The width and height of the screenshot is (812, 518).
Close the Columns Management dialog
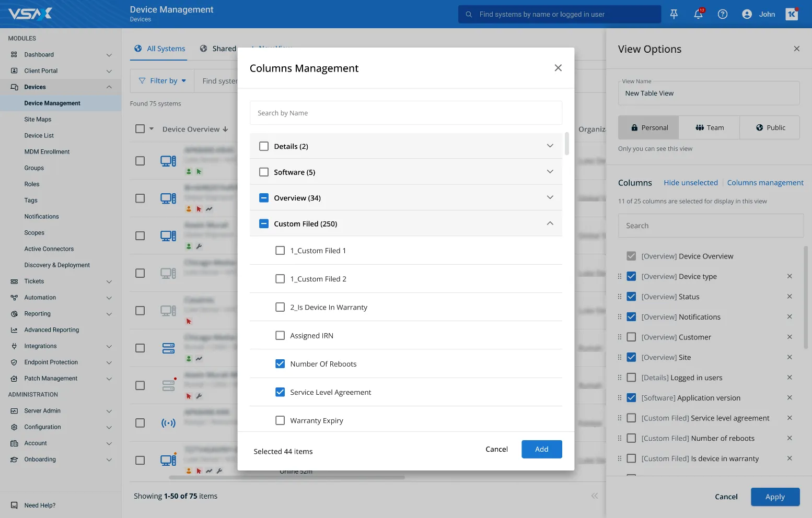pos(558,68)
